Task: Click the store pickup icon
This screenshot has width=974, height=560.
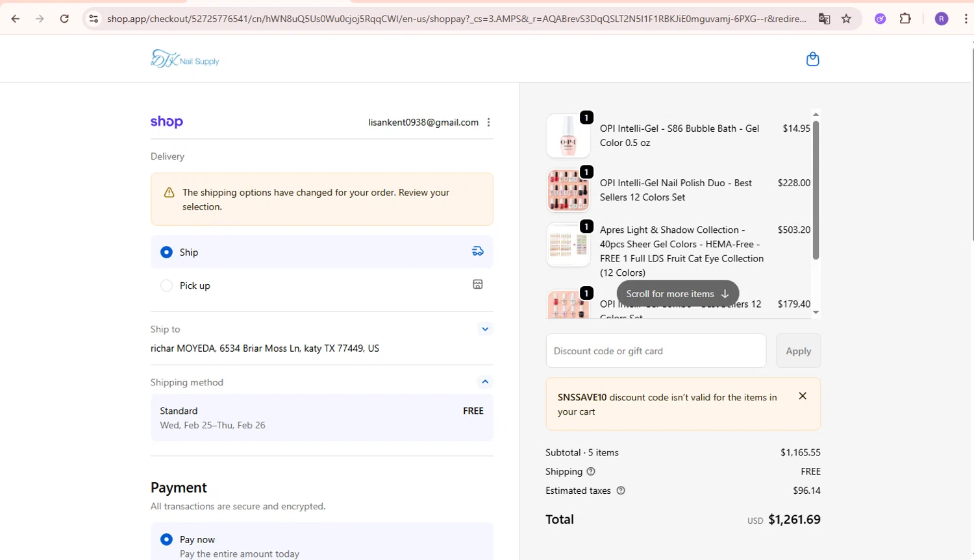Action: (x=477, y=284)
